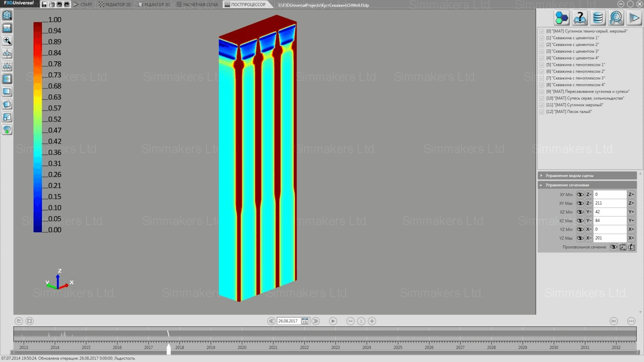Toggle checkbox for Скважина с пеноплексом 2

542,72
